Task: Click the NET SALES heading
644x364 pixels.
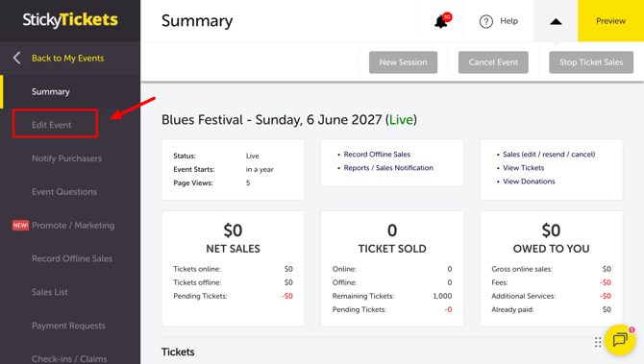Action: click(233, 249)
